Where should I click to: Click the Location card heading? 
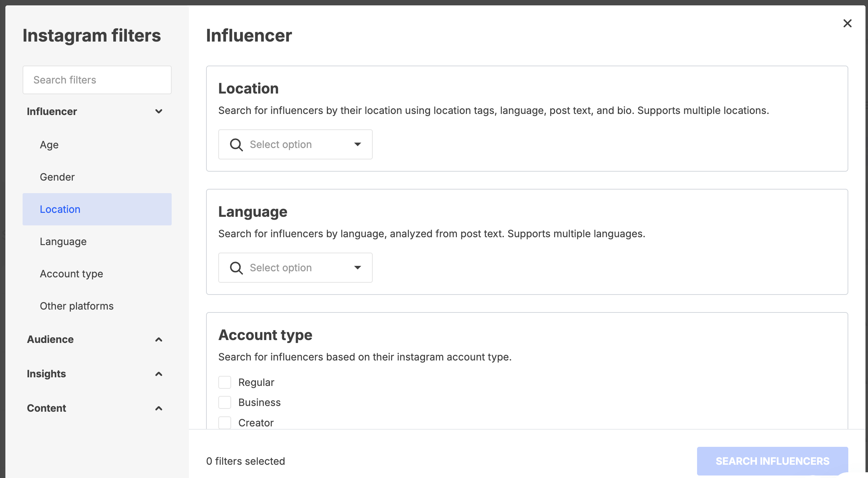[248, 89]
